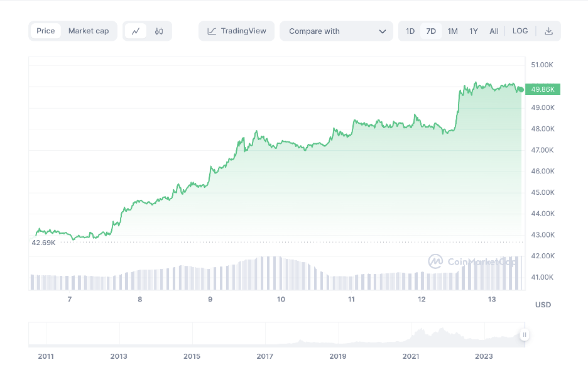This screenshot has height=372, width=588.
Task: Click 2017 on the history timeline
Action: 264,356
